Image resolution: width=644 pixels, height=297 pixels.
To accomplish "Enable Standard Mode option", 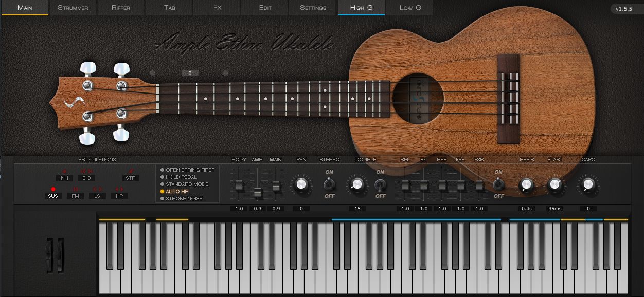I will pos(184,184).
